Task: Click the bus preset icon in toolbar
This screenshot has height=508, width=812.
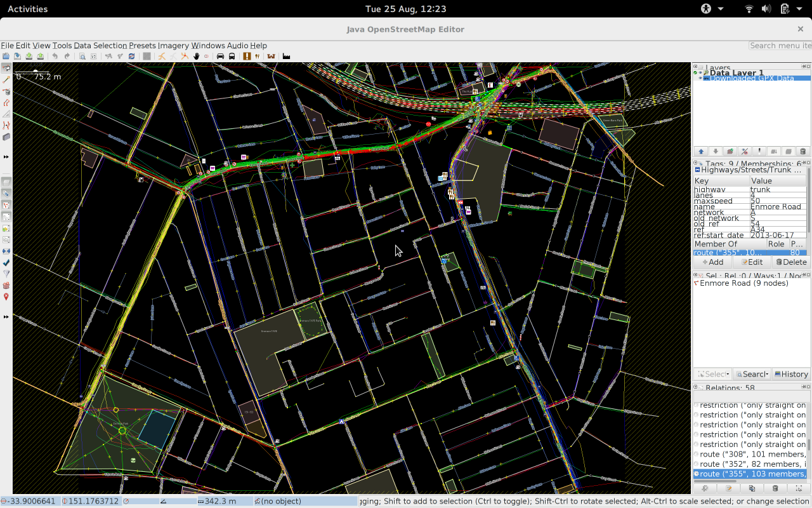Action: (x=232, y=57)
